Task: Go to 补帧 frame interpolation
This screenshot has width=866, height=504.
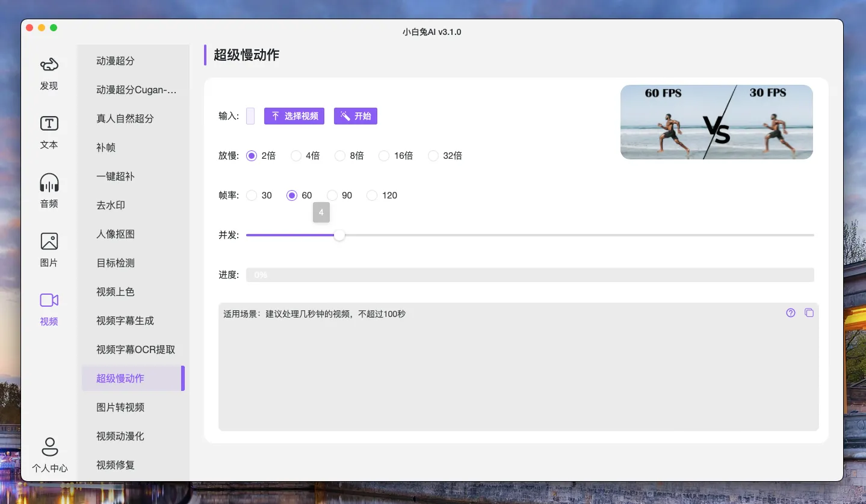Action: click(133, 147)
